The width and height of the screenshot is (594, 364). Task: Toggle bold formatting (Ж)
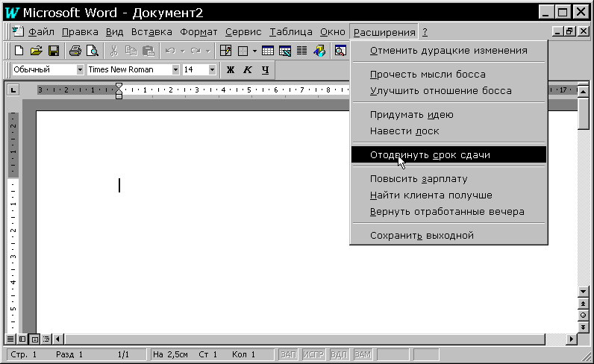click(231, 69)
